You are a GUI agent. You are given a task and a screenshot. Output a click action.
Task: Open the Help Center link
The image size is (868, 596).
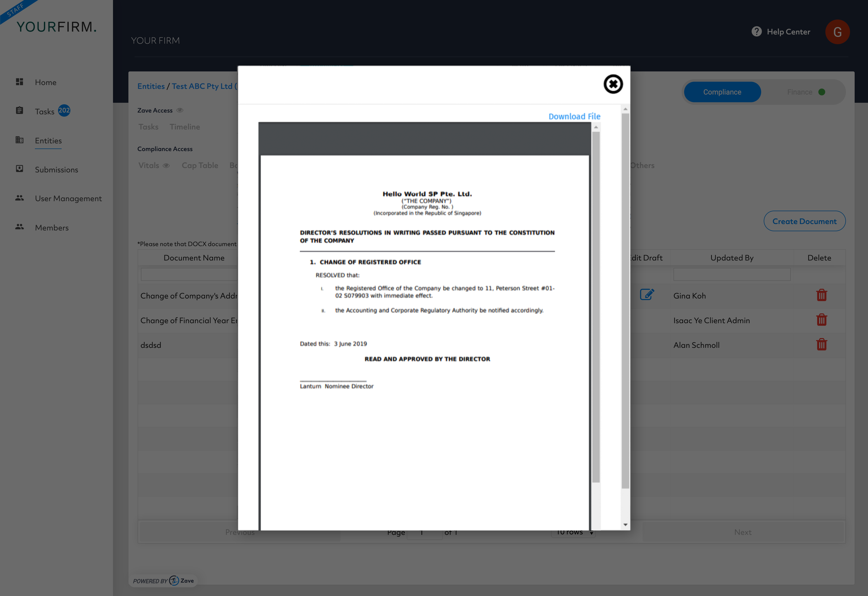pyautogui.click(x=788, y=32)
